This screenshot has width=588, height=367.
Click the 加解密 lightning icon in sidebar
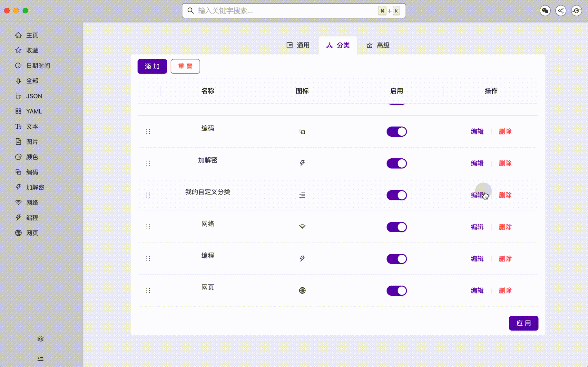(18, 187)
